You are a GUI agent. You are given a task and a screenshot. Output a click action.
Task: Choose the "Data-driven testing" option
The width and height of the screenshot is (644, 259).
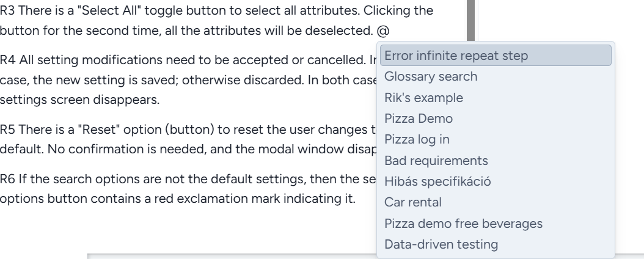[441, 245]
